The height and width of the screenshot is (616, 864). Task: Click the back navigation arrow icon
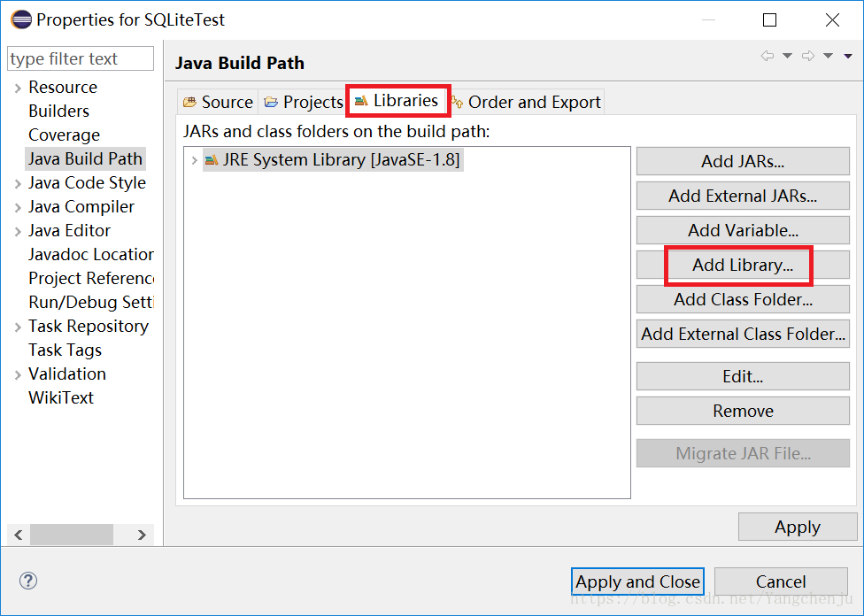(x=767, y=57)
